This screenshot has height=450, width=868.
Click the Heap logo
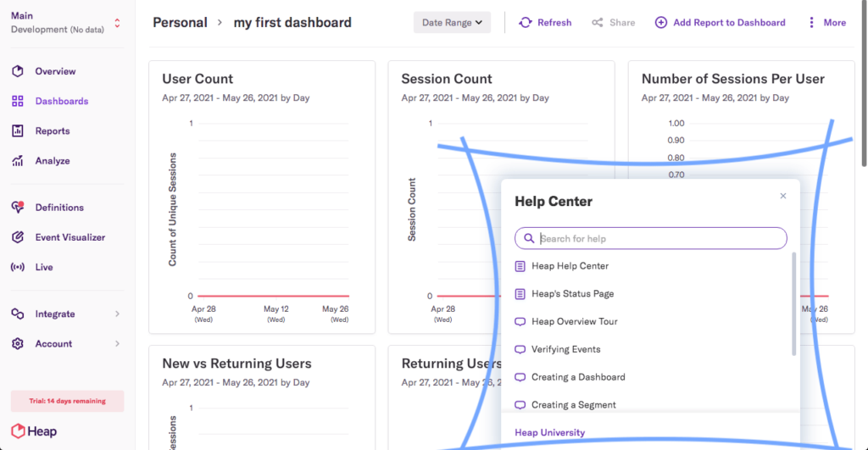point(34,431)
